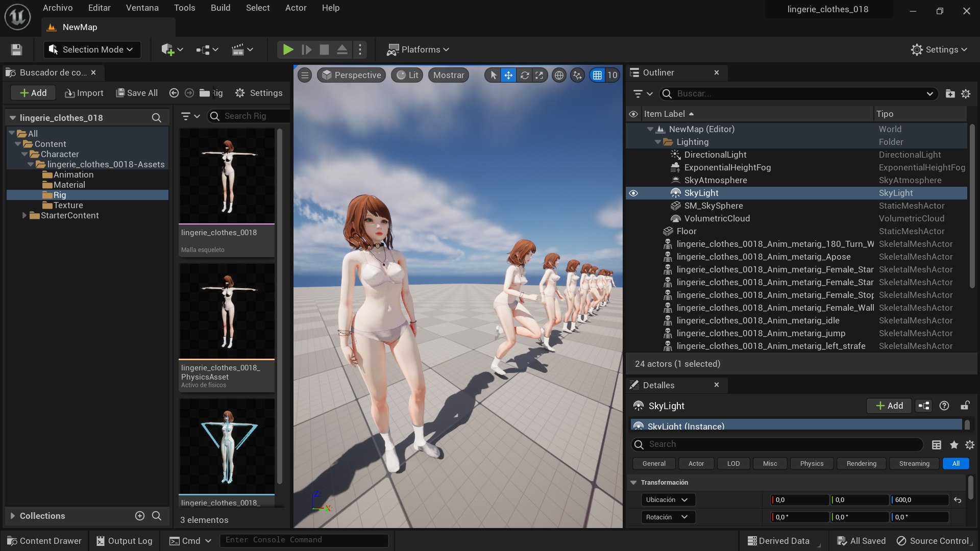Select the Animation folder in tree
The width and height of the screenshot is (980, 551).
[x=73, y=174]
